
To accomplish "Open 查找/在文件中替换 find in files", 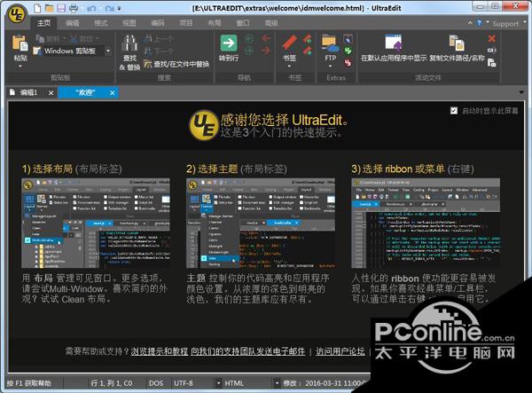I will (x=176, y=64).
